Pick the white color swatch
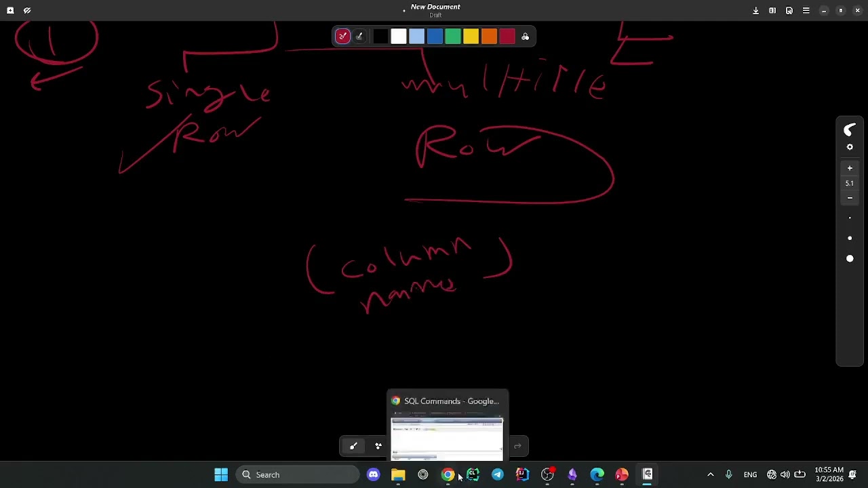The width and height of the screenshot is (868, 488). click(x=399, y=37)
